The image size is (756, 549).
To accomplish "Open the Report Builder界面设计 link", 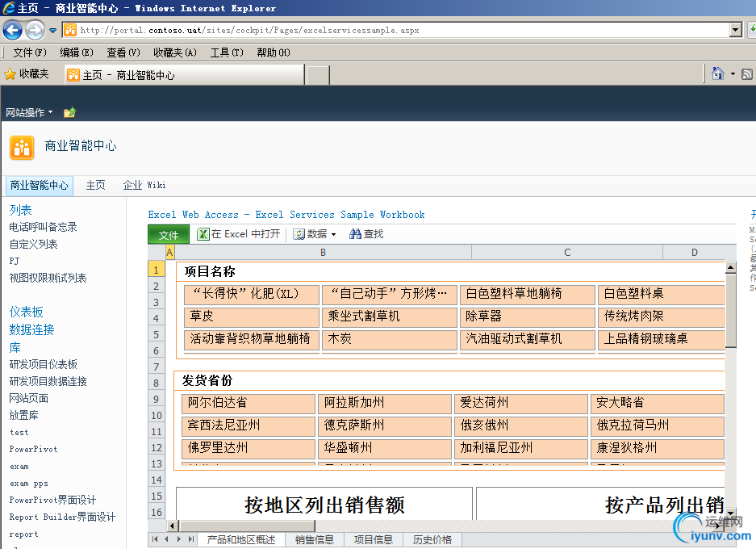I will [62, 517].
